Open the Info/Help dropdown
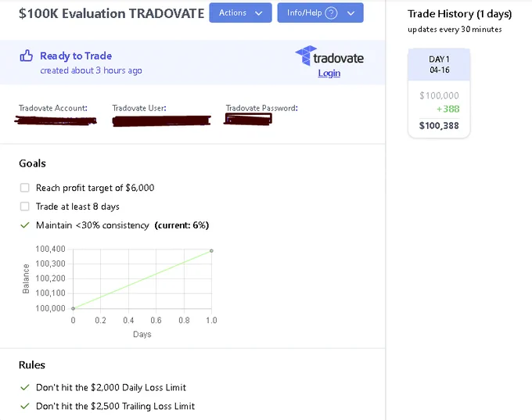Screen dimensions: 532x420 pyautogui.click(x=320, y=13)
